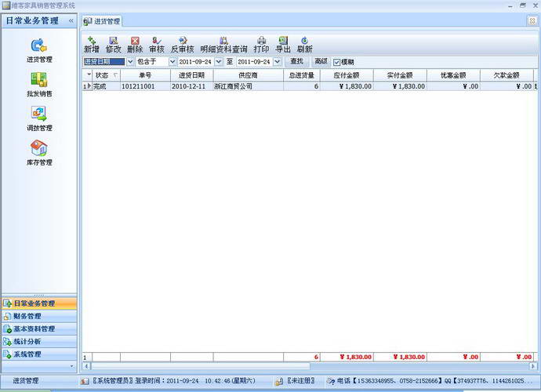541x392 pixels.
Task: Open the end date picker dropdown
Action: (x=278, y=62)
